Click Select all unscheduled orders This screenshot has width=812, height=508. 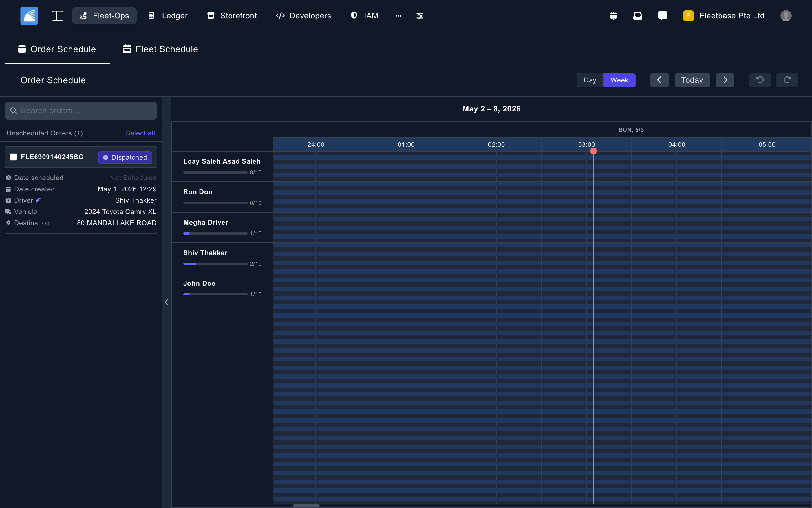(x=140, y=133)
